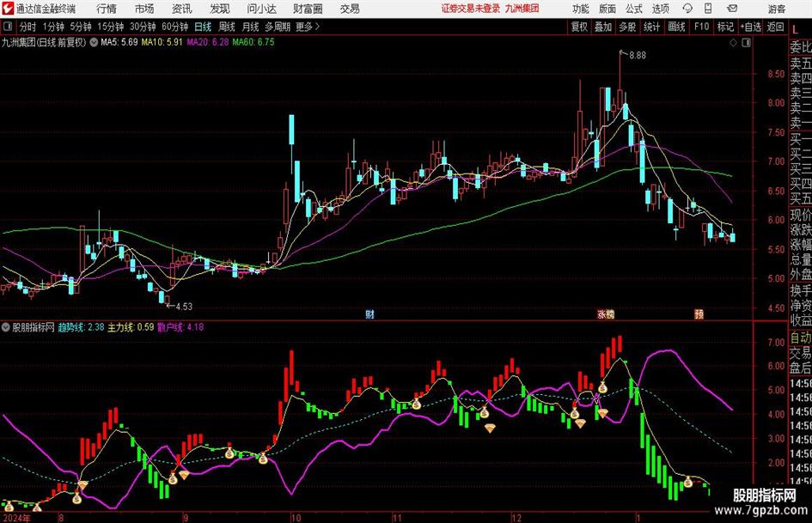Toggle the left panel icon beside 分时
Image resolution: width=812 pixels, height=523 pixels.
click(x=8, y=27)
